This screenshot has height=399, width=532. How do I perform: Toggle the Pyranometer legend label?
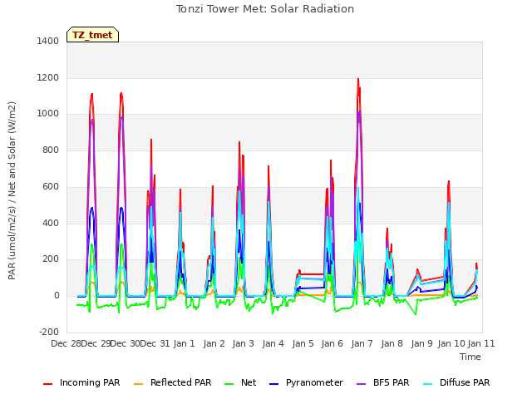pos(314,382)
